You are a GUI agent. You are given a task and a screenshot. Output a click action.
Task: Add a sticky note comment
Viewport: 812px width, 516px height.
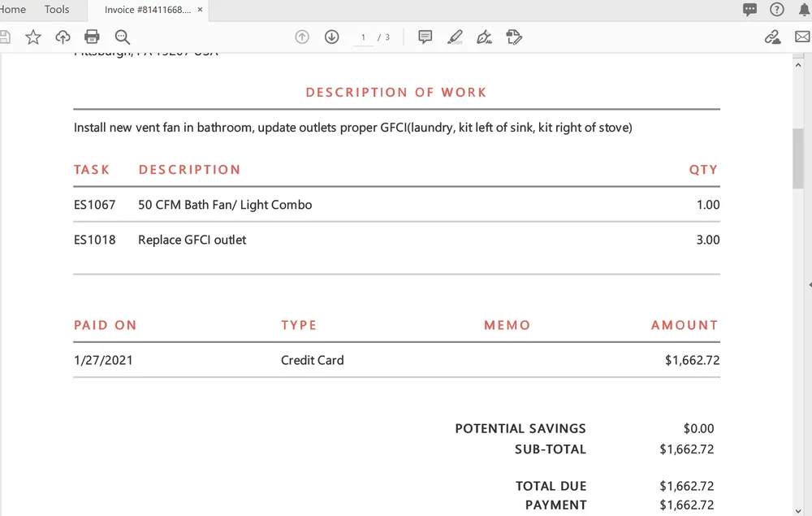coord(425,37)
